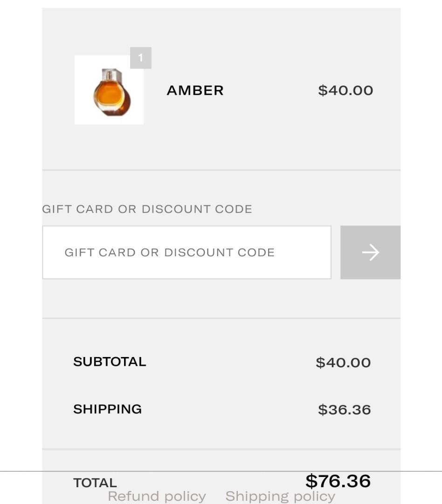Click the subtotal amount $40.00

click(x=343, y=363)
